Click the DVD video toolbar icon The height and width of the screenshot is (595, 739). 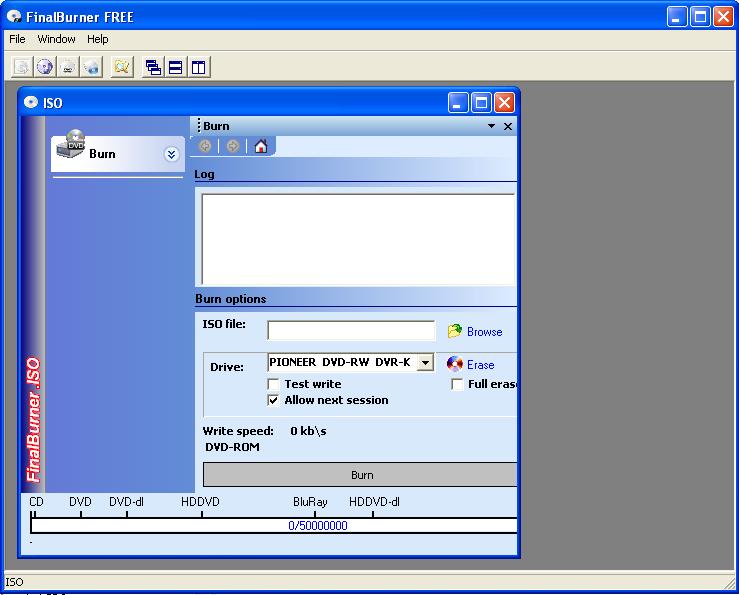(x=68, y=67)
